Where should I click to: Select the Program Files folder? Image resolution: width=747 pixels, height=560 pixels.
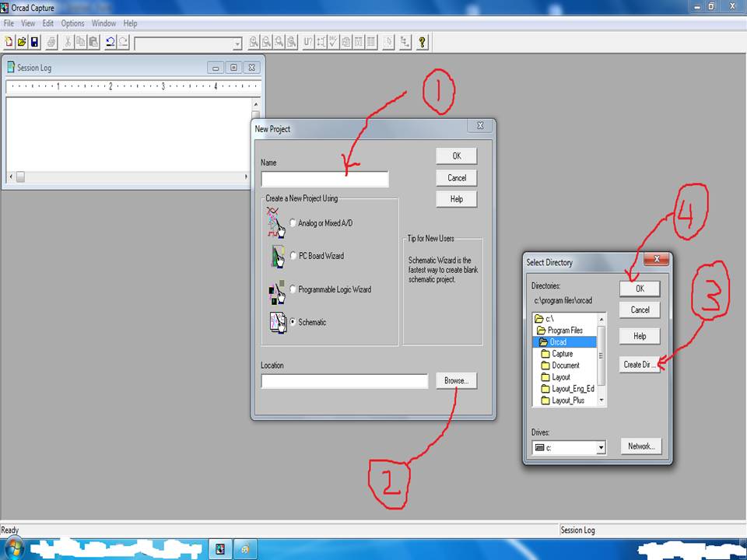(559, 330)
